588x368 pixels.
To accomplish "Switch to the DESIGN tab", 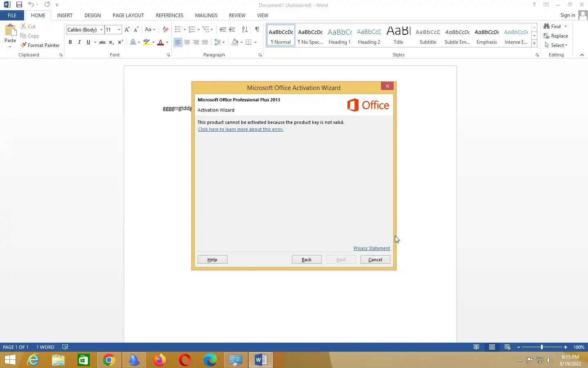I will coord(93,15).
